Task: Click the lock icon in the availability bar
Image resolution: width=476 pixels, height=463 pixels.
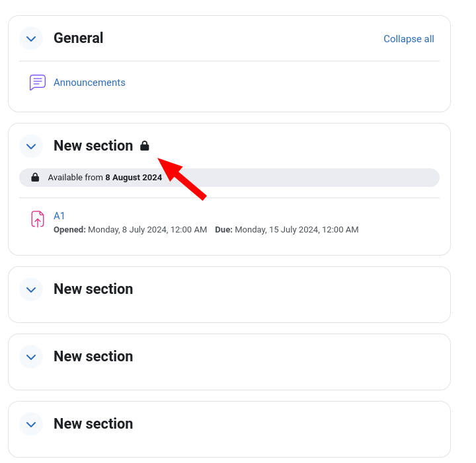Action: pyautogui.click(x=35, y=178)
